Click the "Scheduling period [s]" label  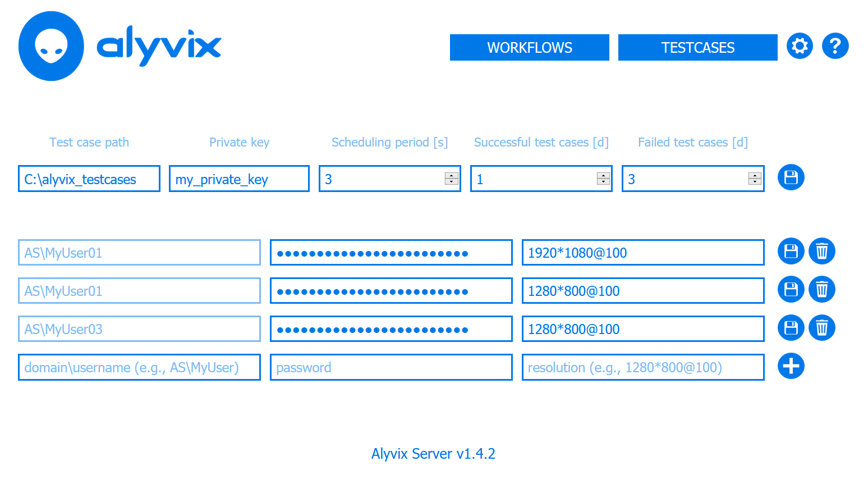click(x=390, y=143)
